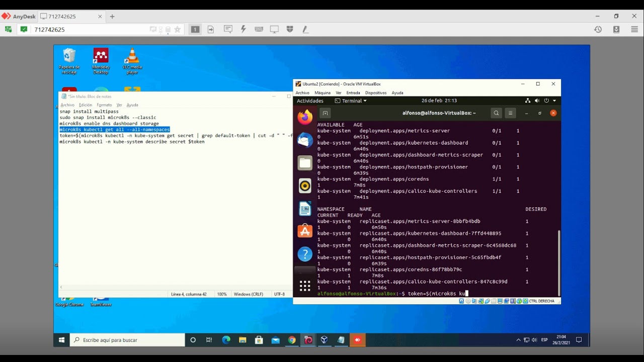Image resolution: width=644 pixels, height=362 pixels.
Task: Open Ver menu in VirtualBox
Action: [339, 93]
